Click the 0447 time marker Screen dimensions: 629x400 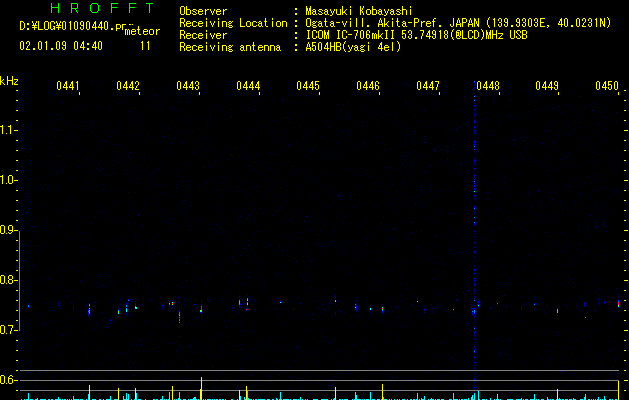click(428, 86)
